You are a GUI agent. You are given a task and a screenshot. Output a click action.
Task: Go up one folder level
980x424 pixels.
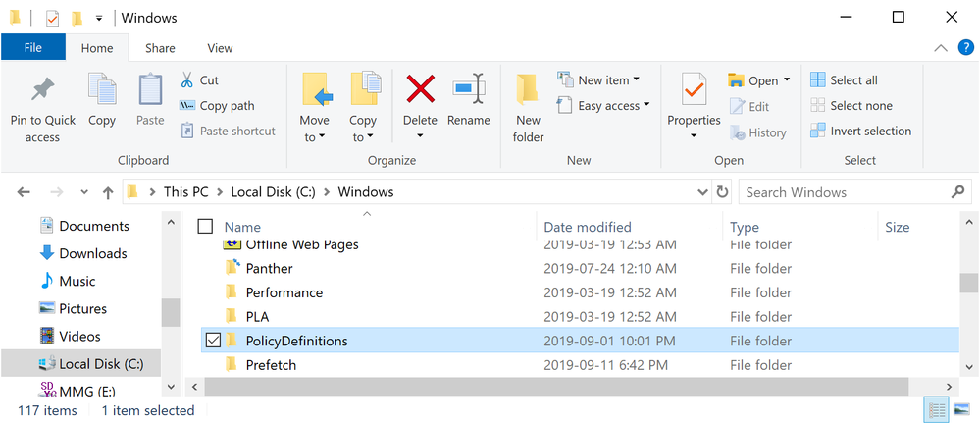pos(108,192)
